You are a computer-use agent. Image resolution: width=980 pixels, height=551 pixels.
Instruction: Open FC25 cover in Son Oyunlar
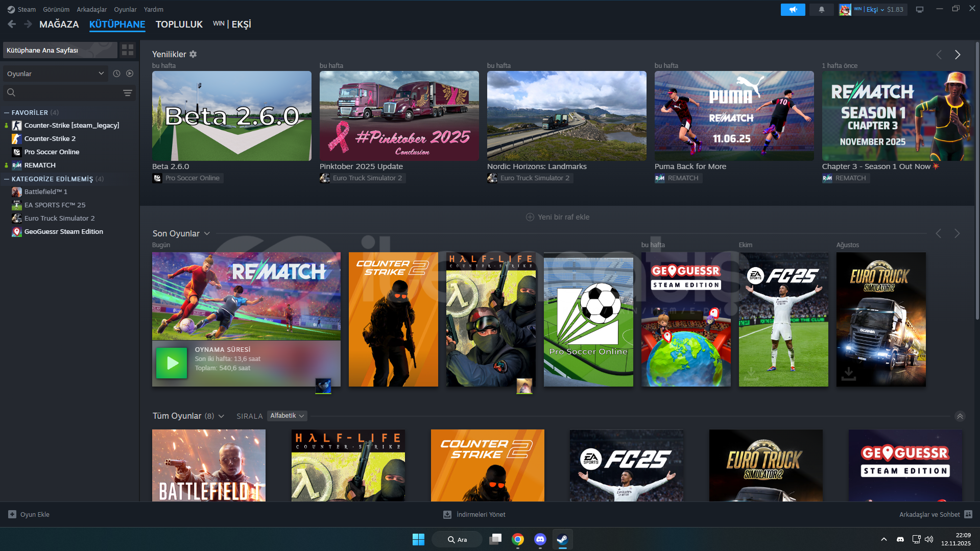click(x=783, y=320)
